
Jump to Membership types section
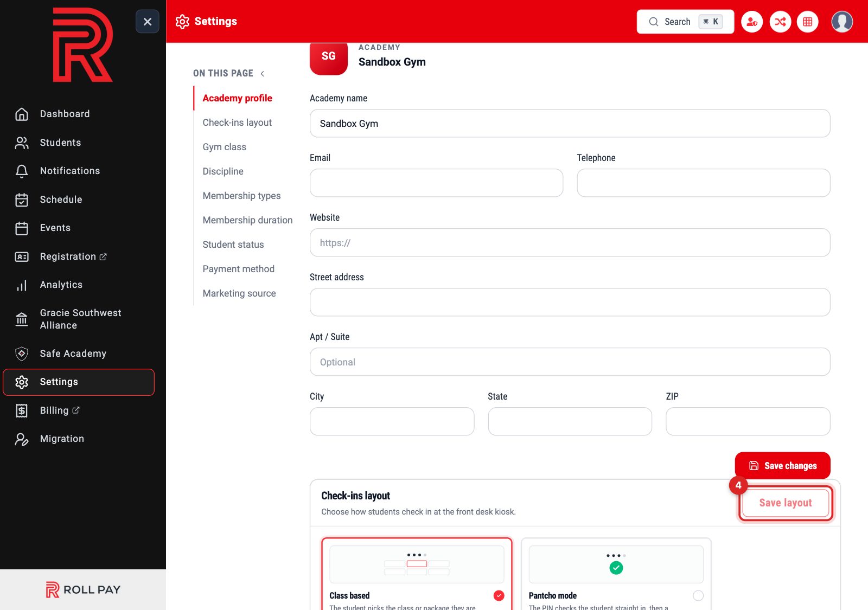point(241,196)
